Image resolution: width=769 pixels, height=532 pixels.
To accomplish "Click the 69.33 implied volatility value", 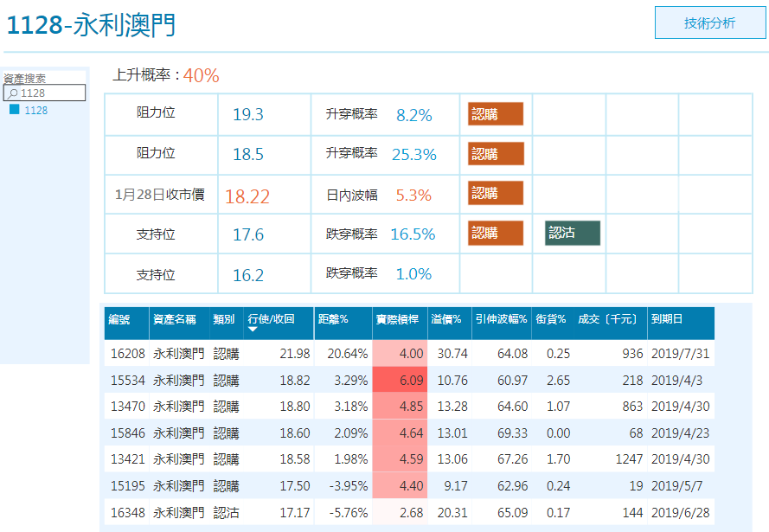I will coord(512,433).
